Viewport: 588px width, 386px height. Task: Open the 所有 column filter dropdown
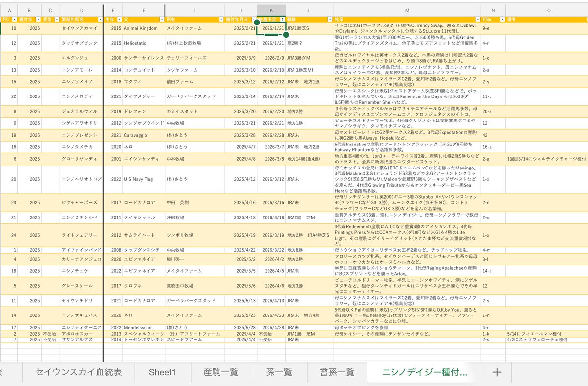click(x=220, y=20)
